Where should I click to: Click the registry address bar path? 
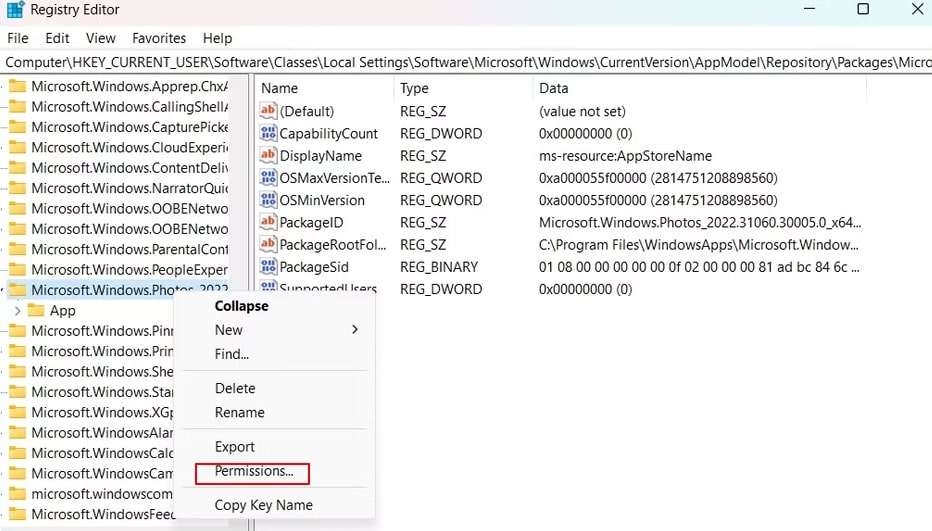tap(466, 62)
